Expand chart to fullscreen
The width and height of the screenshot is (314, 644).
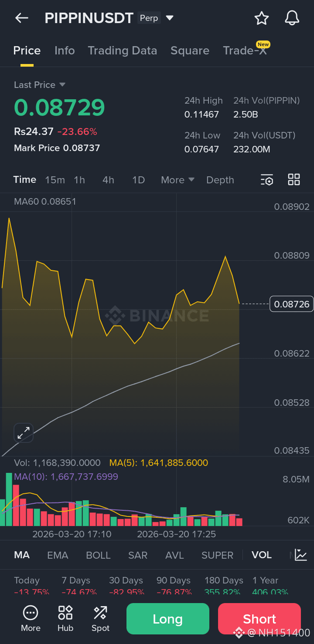pyautogui.click(x=24, y=433)
